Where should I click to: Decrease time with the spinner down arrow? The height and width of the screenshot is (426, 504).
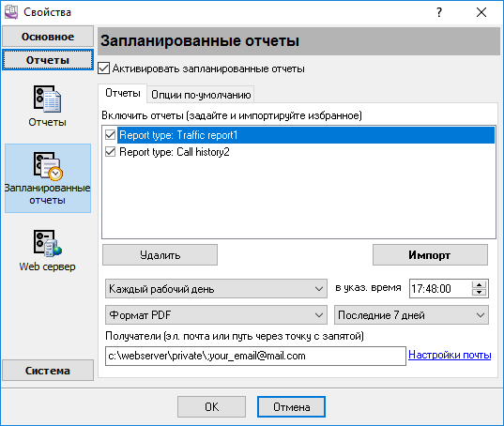[480, 292]
